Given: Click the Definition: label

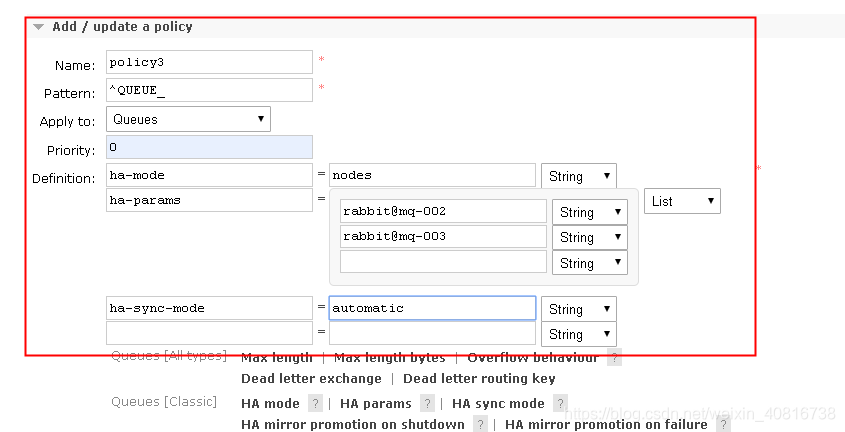Looking at the screenshot, I should (64, 178).
